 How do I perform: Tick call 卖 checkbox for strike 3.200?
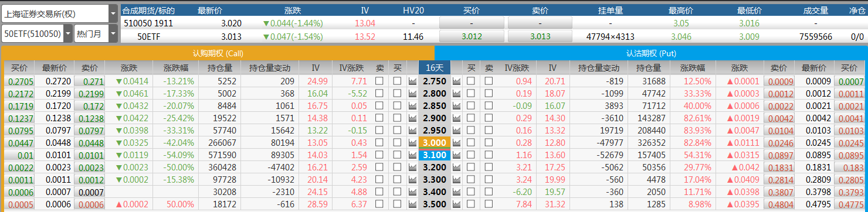coord(379,167)
